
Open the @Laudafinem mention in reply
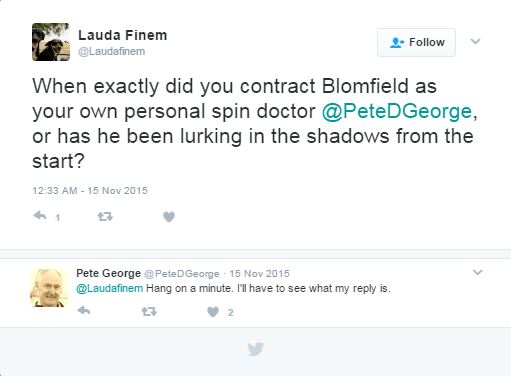click(x=109, y=288)
